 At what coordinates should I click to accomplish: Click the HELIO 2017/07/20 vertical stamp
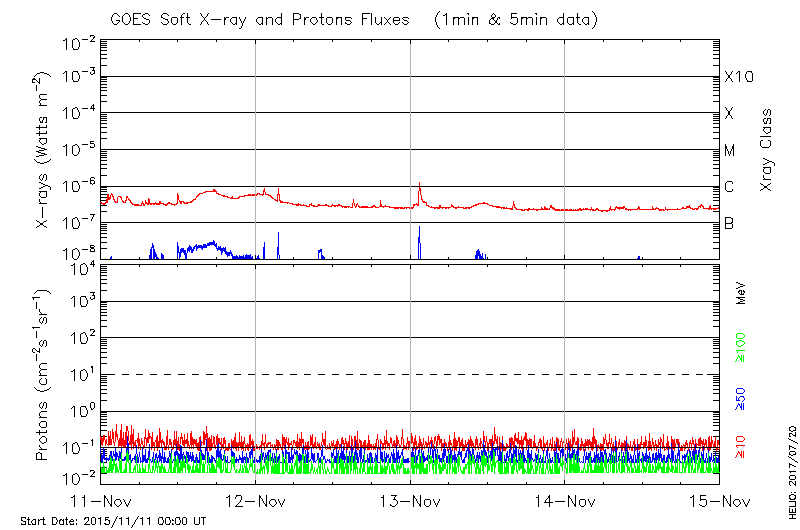(789, 463)
